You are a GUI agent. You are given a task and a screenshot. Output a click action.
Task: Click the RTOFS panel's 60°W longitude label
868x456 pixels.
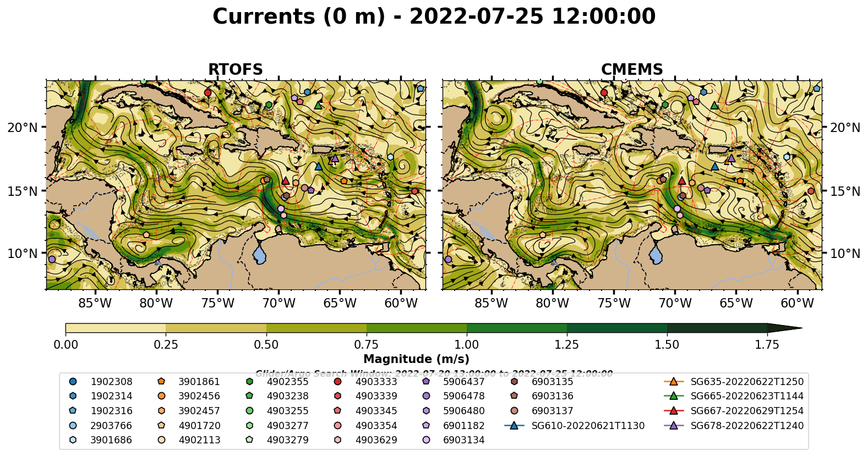point(401,303)
